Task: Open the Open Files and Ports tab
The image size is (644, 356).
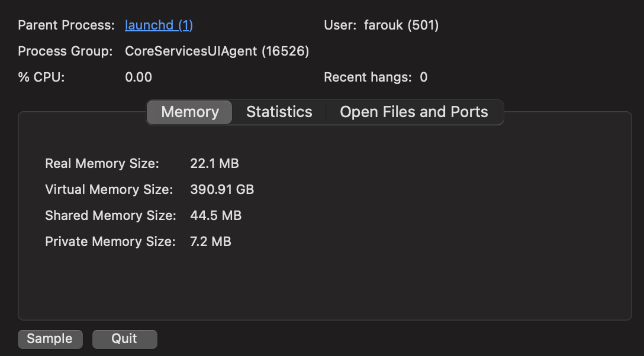Action: tap(414, 112)
